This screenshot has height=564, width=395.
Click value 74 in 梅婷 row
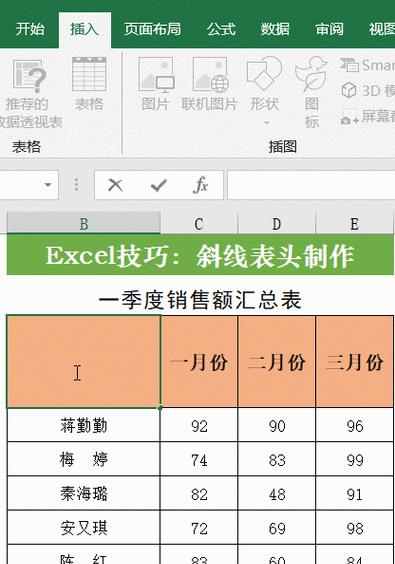pyautogui.click(x=199, y=460)
